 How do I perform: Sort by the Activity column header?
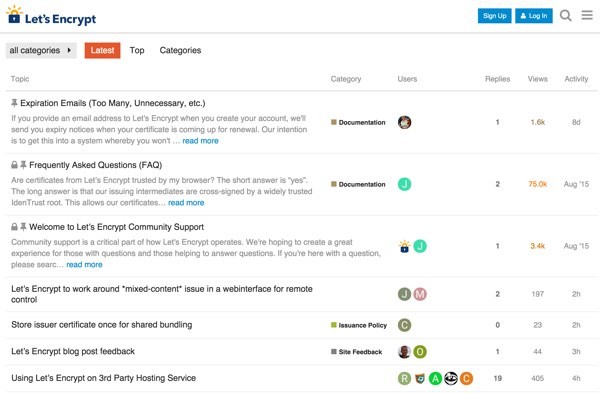point(576,79)
